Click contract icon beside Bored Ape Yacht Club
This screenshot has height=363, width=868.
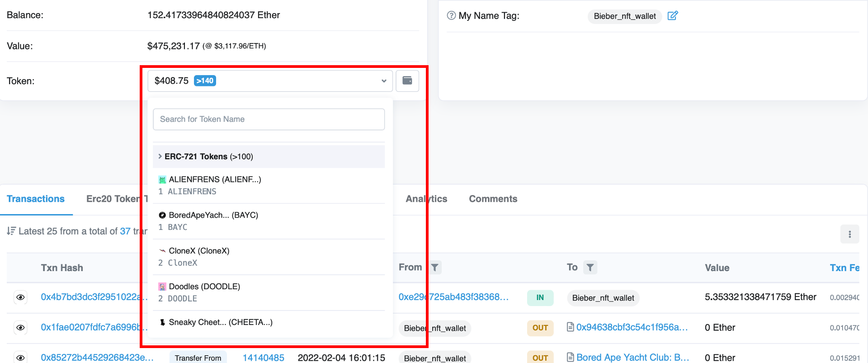point(571,357)
